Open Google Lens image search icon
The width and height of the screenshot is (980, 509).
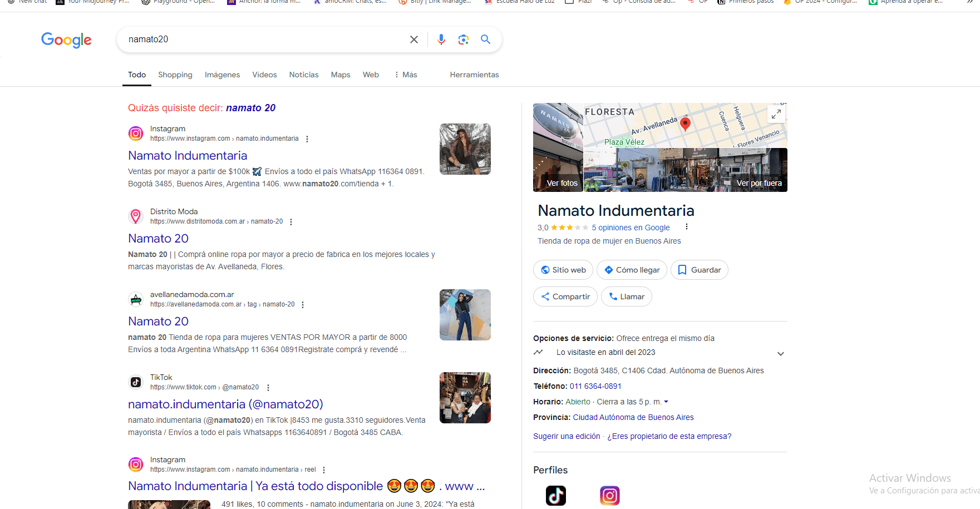(464, 39)
